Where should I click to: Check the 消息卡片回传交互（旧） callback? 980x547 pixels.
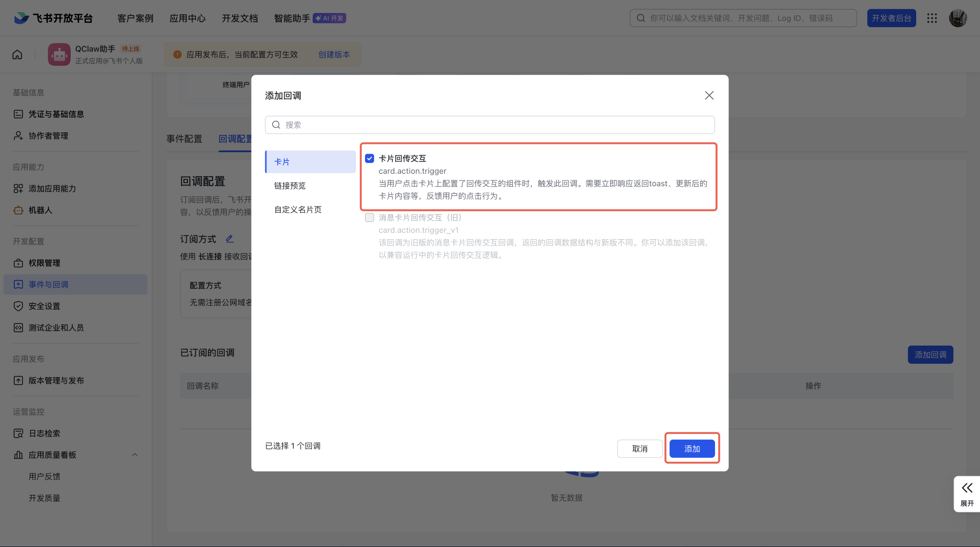pyautogui.click(x=369, y=217)
